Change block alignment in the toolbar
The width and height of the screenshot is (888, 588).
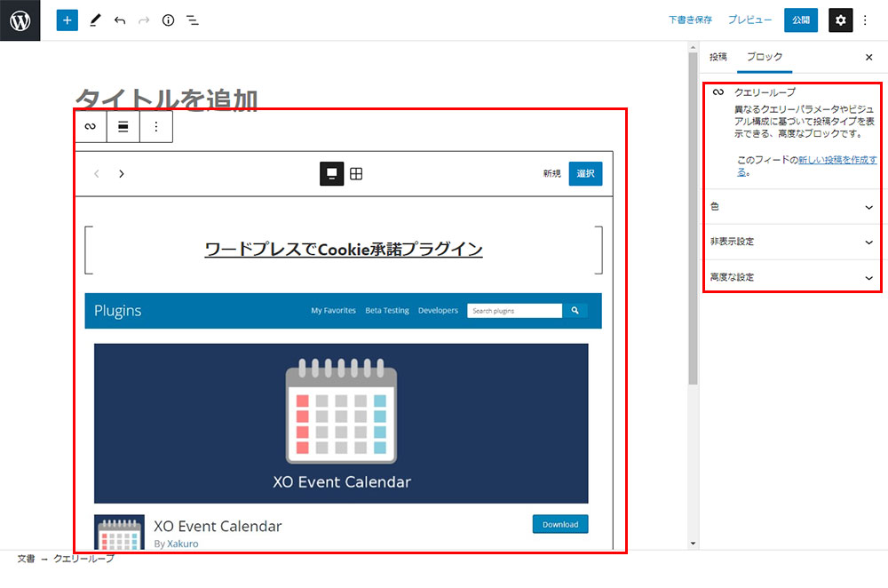click(123, 127)
